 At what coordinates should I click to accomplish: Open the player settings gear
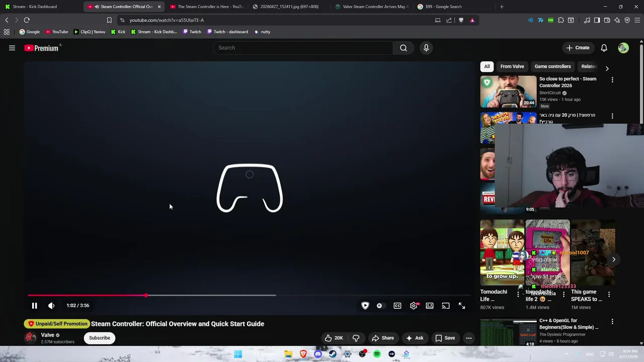(x=414, y=306)
